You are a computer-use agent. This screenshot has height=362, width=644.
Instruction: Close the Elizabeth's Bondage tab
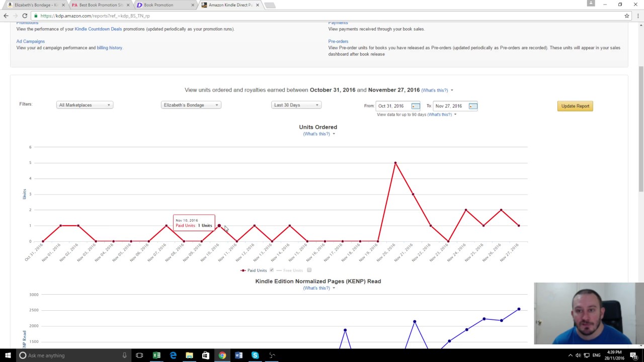pos(63,5)
